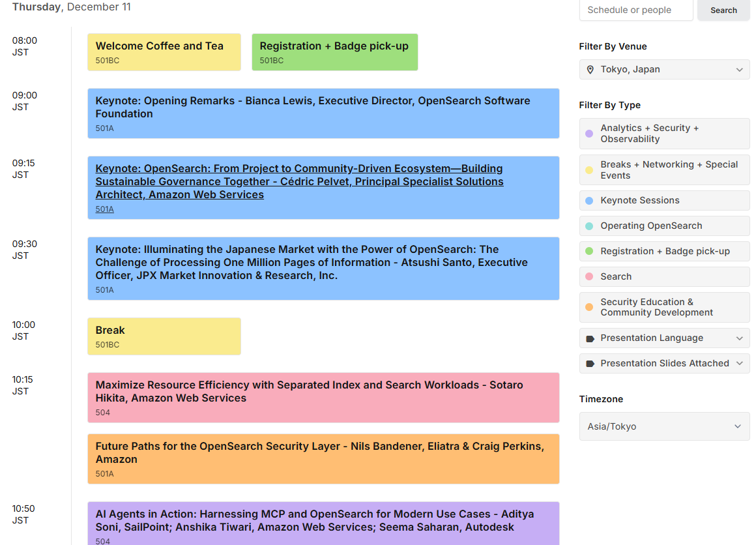Screen dimensions: 756x545
Task: Click the Filter By Type heading
Action: click(x=609, y=105)
